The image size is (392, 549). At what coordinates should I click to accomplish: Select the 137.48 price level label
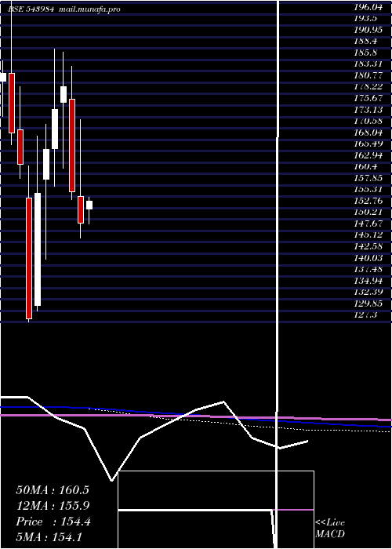point(368,269)
